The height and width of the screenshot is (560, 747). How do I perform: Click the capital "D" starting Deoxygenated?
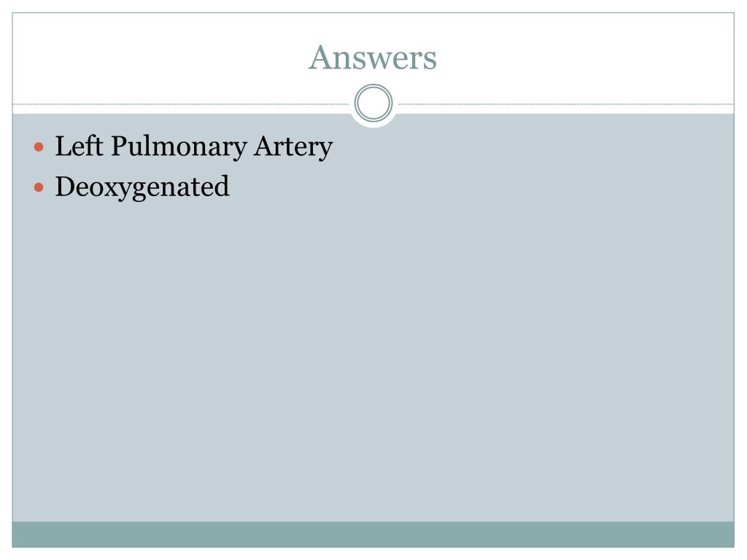pos(66,186)
